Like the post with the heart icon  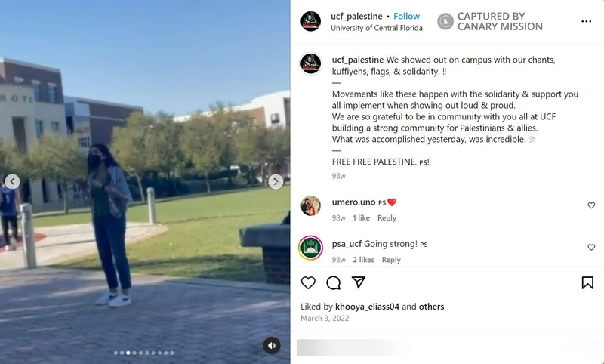point(308,282)
